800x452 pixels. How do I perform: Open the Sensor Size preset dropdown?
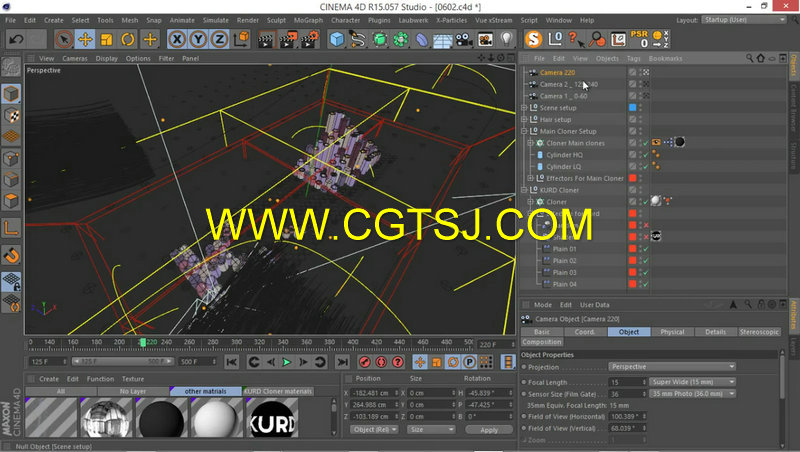(692, 394)
